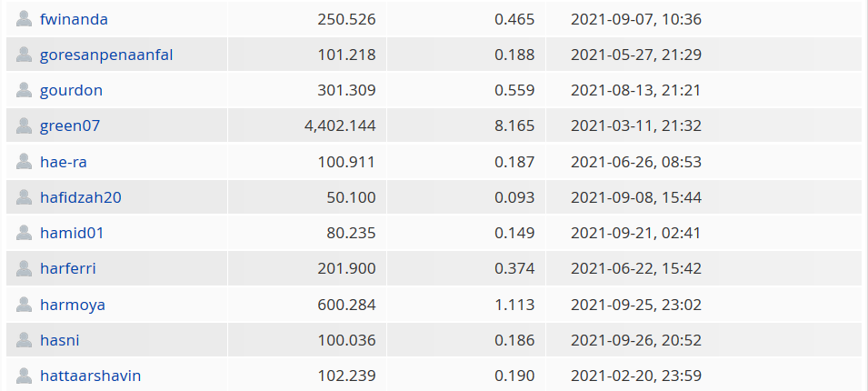
Task: Follow the hae-ra profile link
Action: 63,162
